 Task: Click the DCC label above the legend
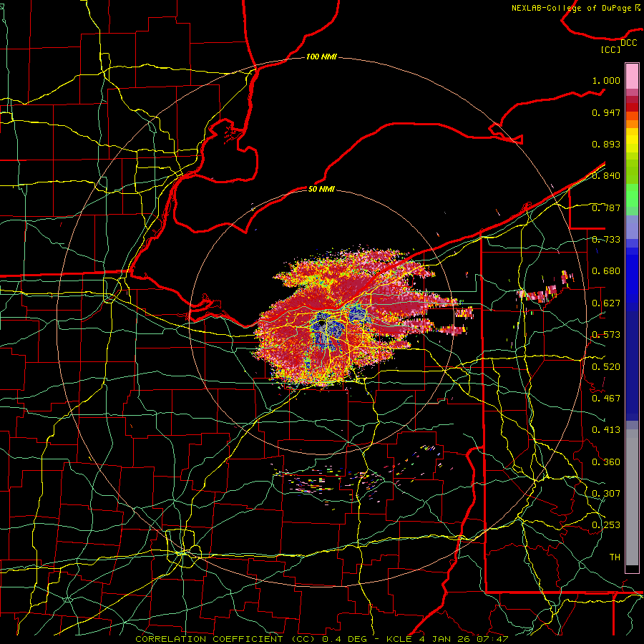[x=628, y=43]
